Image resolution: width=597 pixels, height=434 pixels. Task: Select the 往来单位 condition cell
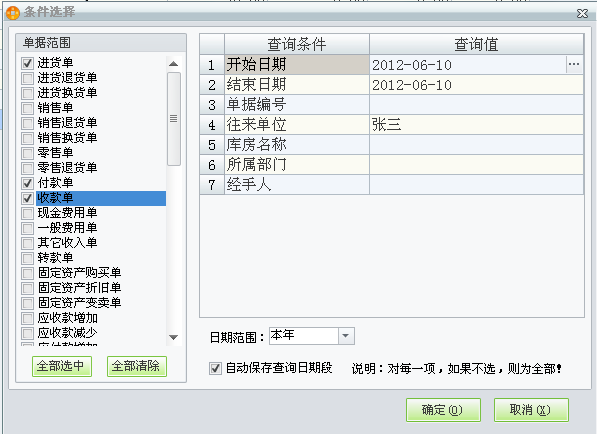coord(297,125)
